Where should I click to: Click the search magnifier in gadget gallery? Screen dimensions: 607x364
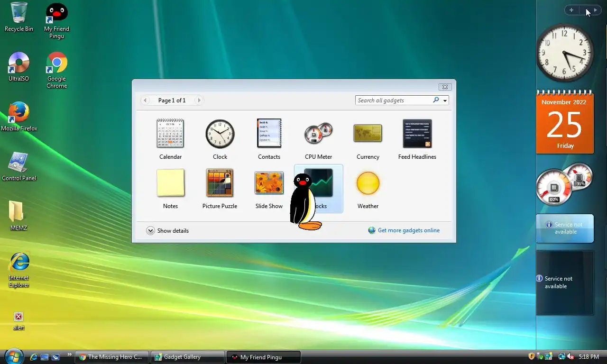click(436, 100)
